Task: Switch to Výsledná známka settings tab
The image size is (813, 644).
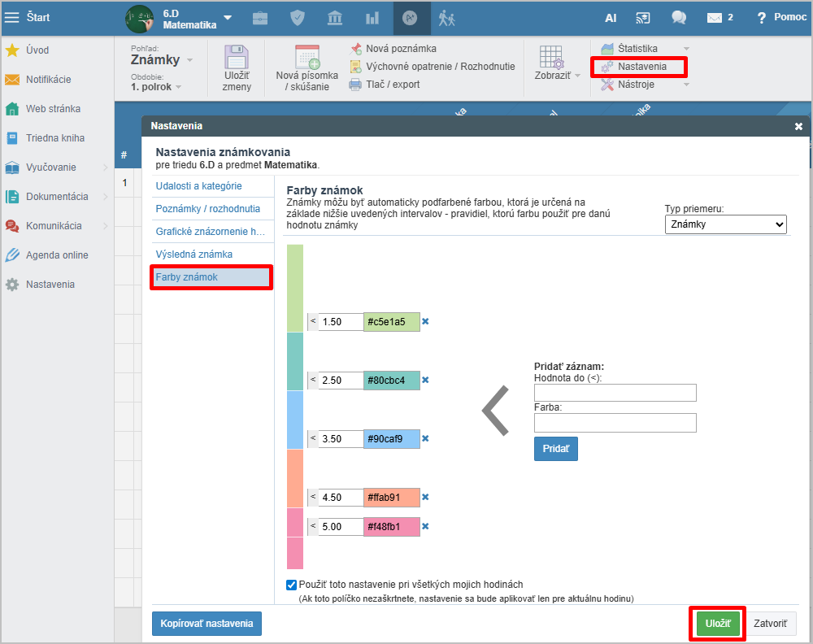Action: 194,255
